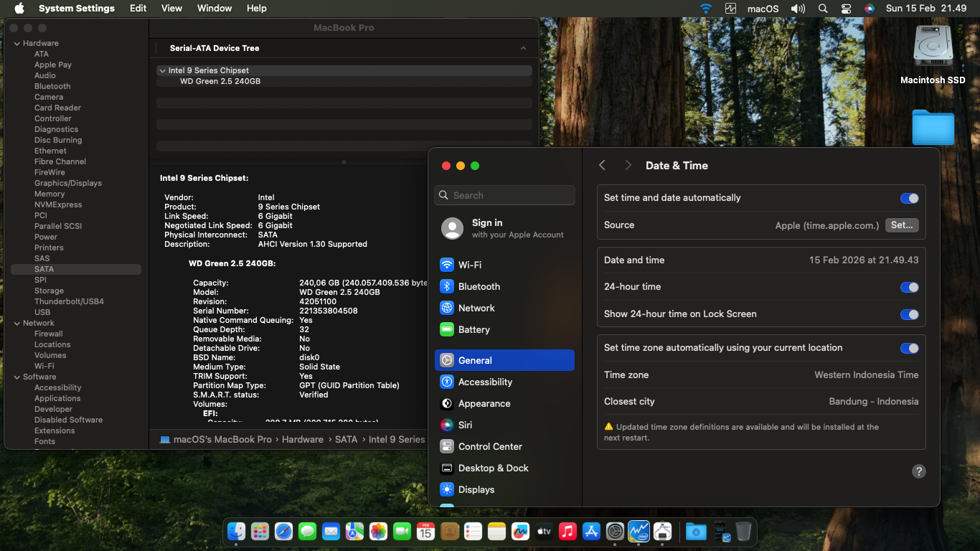Select Firewall under Network in System Information
Viewport: 980px width, 551px height.
(x=49, y=334)
